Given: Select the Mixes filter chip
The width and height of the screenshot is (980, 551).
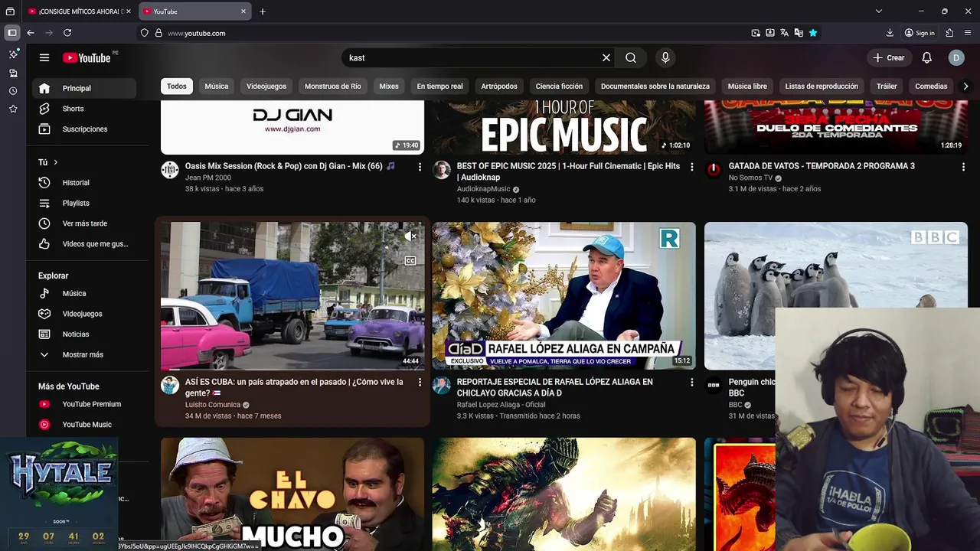Looking at the screenshot, I should tap(389, 86).
